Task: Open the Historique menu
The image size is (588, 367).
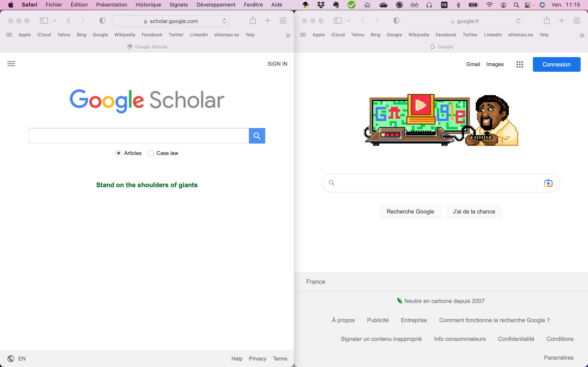Action: pyautogui.click(x=148, y=5)
